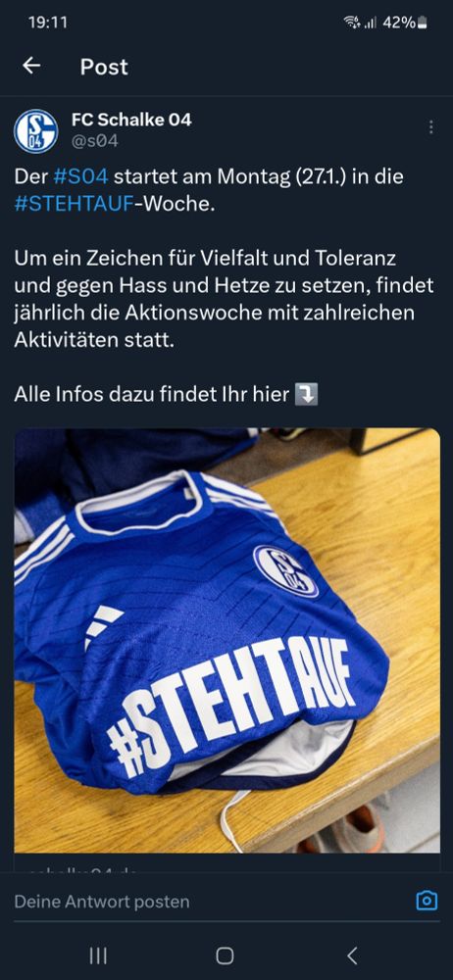453x980 pixels.
Task: Tap the Android home button
Action: [225, 955]
